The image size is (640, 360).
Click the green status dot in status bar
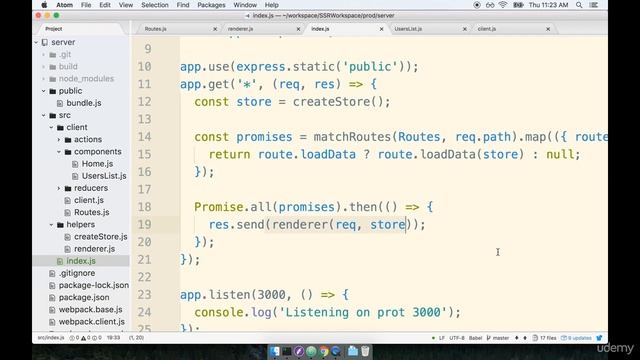click(x=433, y=338)
